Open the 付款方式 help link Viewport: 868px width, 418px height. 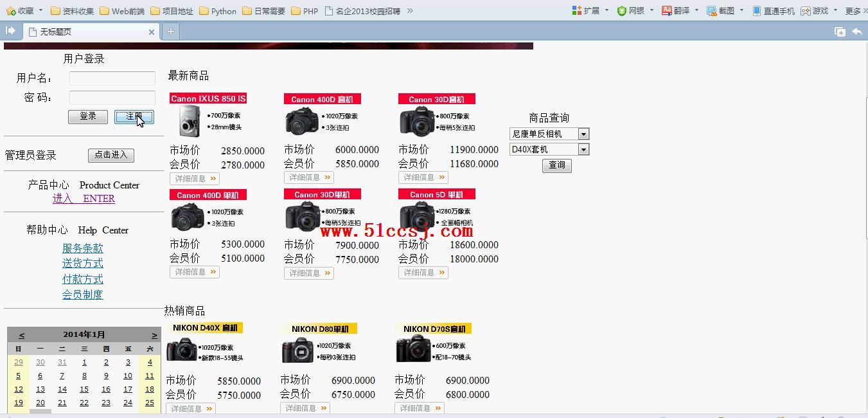click(x=83, y=279)
